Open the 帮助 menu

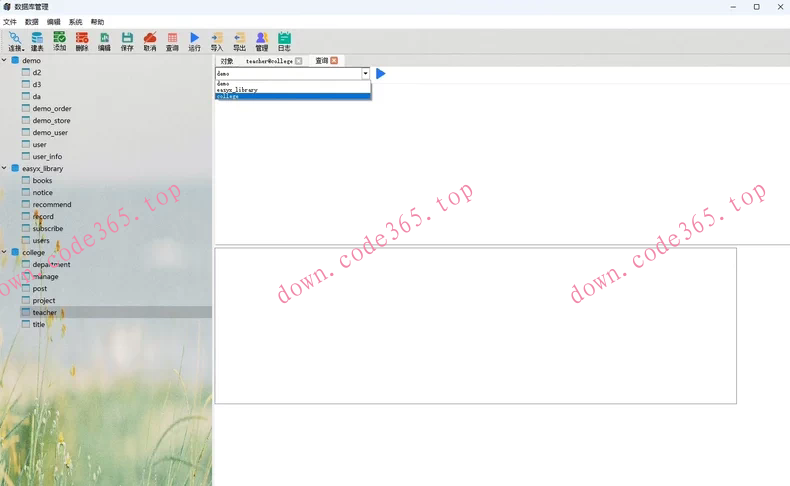coord(97,22)
